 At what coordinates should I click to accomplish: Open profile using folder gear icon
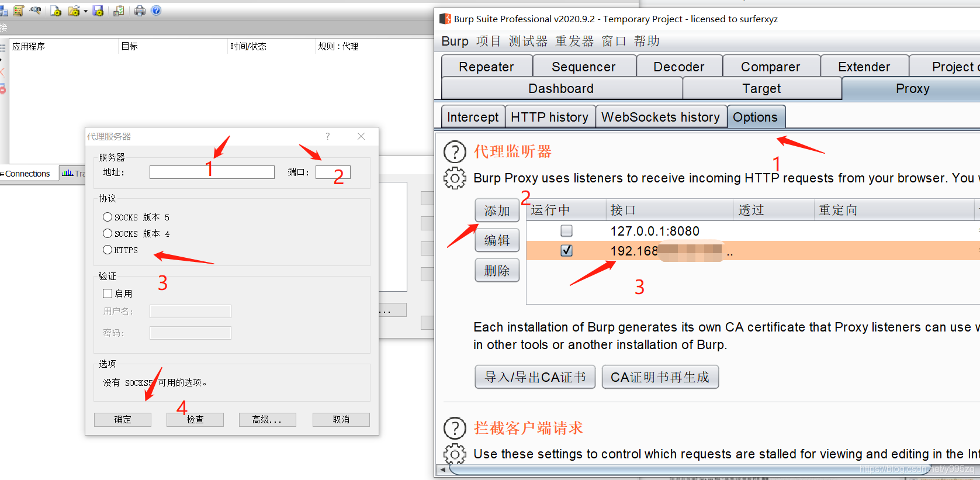(74, 11)
